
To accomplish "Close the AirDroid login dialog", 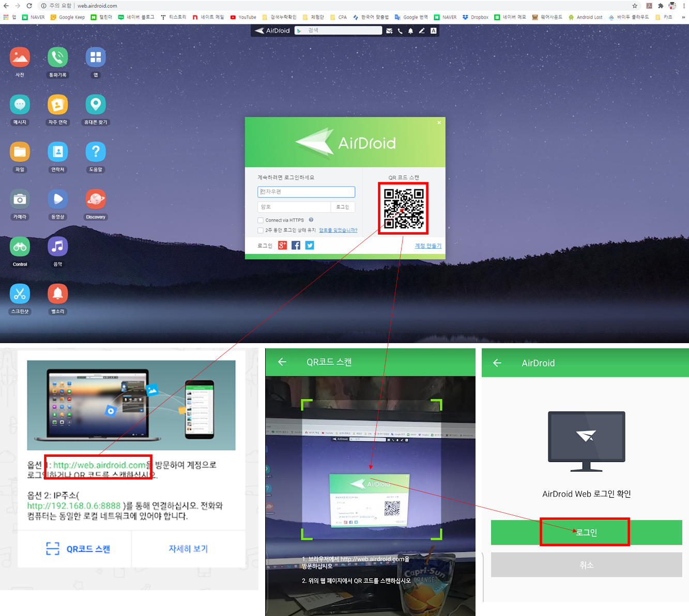I will click(x=439, y=122).
